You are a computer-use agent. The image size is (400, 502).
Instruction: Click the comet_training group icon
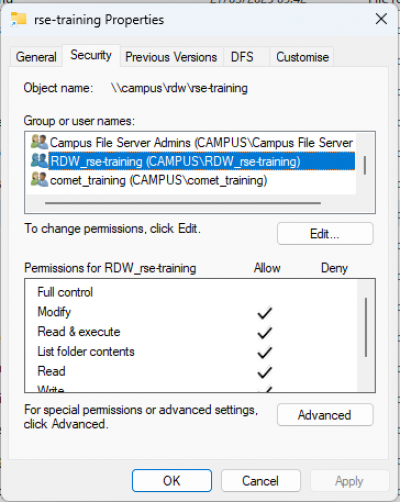click(39, 180)
